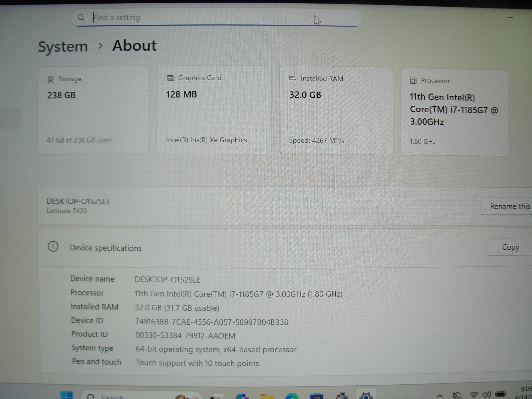Go back to System breadcrumb
The width and height of the screenshot is (532, 399).
pos(63,46)
